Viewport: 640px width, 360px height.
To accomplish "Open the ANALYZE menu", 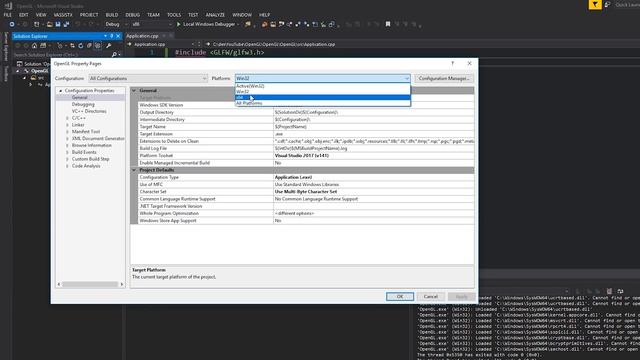I will tap(215, 15).
